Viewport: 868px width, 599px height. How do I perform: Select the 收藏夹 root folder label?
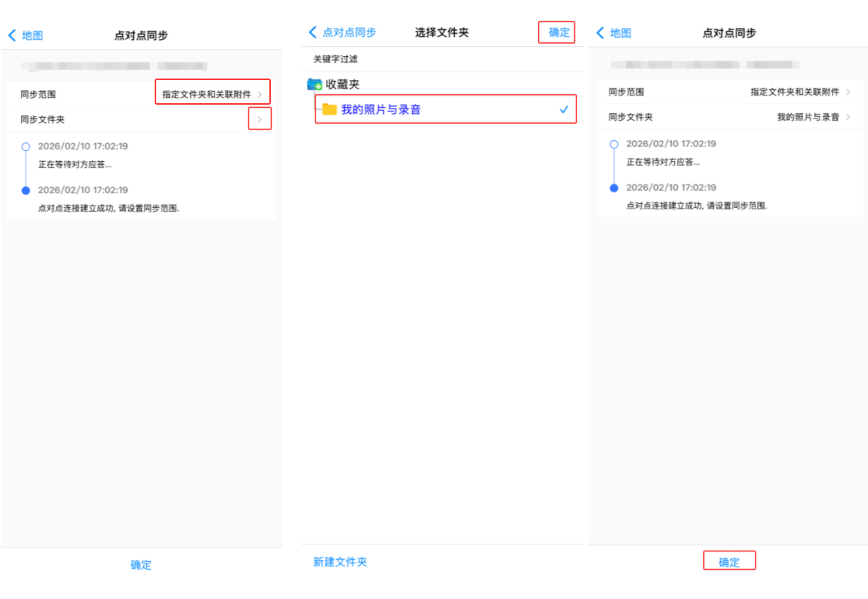click(x=342, y=85)
